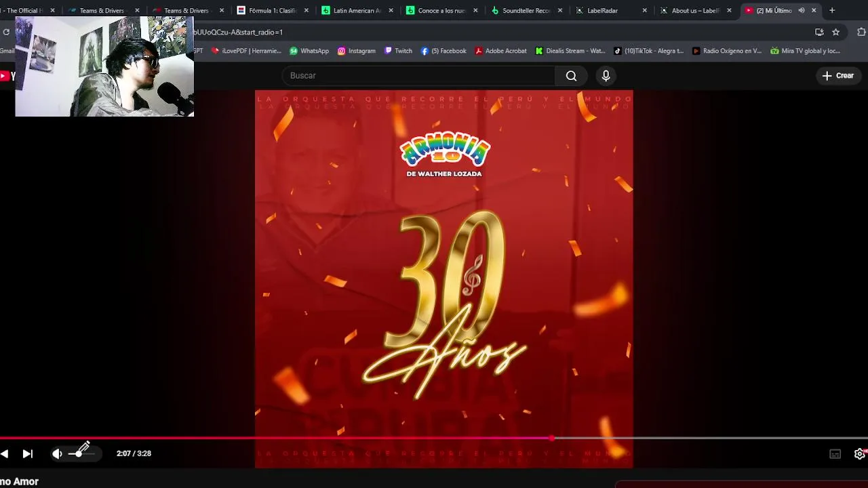Screen dimensions: 868x488
Task: Open the TikTok - Alegra bookmark
Action: tap(649, 51)
